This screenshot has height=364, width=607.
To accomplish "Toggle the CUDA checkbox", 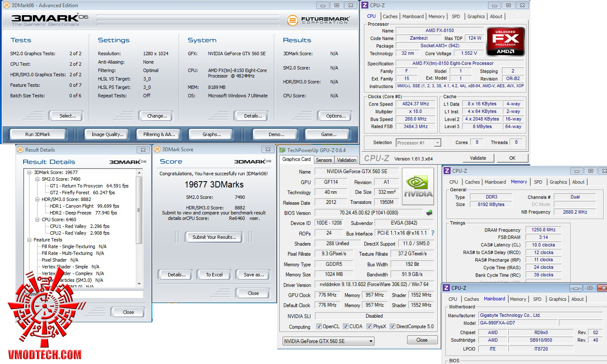I will pyautogui.click(x=346, y=327).
